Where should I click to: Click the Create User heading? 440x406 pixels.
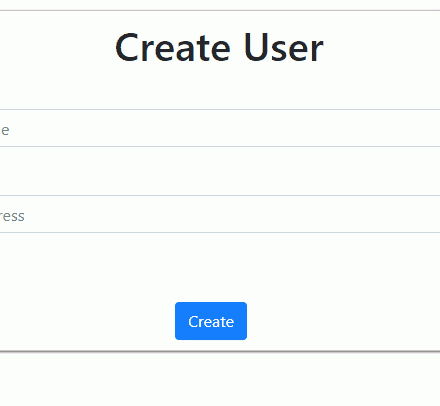click(219, 48)
